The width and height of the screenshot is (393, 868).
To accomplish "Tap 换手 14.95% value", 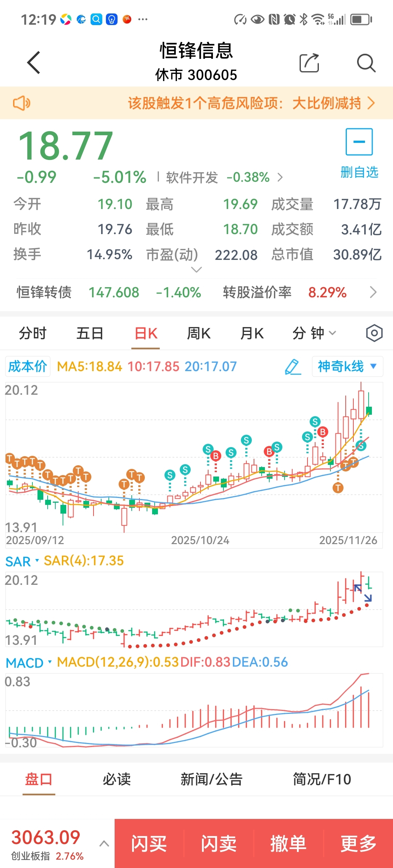I will pyautogui.click(x=109, y=254).
